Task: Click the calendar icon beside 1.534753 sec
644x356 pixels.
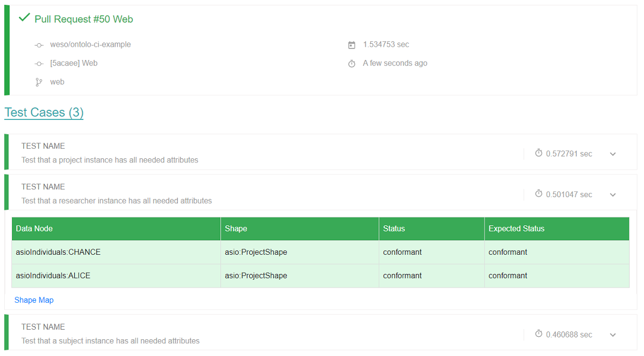Action: pos(352,45)
